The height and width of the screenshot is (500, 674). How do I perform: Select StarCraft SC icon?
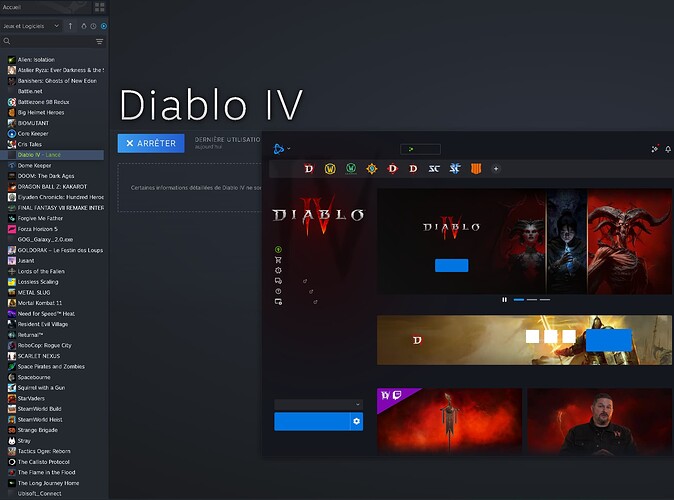click(x=434, y=169)
